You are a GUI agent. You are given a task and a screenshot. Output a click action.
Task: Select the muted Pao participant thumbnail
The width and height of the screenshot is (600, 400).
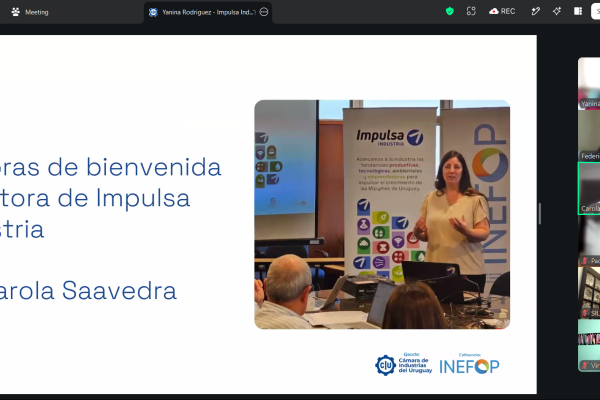click(x=589, y=241)
